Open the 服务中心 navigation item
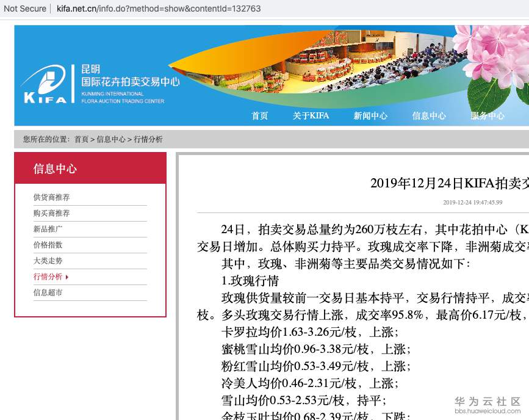 click(x=488, y=116)
